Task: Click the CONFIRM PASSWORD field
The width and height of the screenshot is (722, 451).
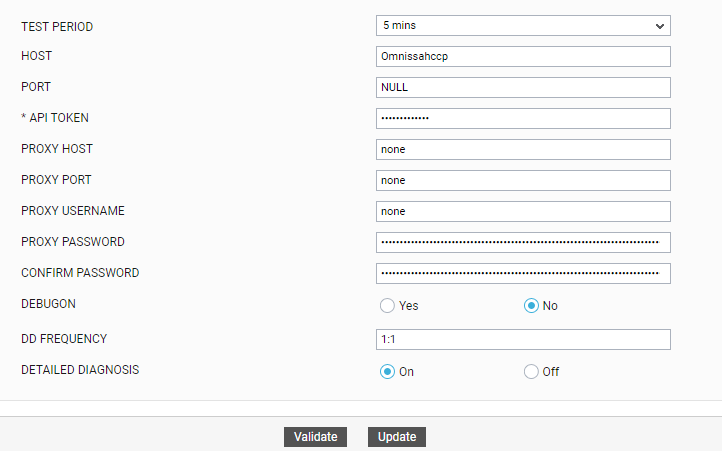Action: (522, 273)
